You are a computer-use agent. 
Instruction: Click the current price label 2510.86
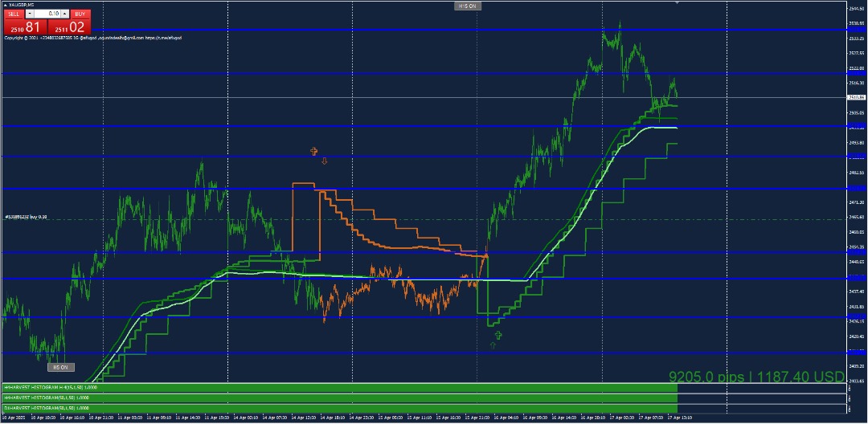857,97
